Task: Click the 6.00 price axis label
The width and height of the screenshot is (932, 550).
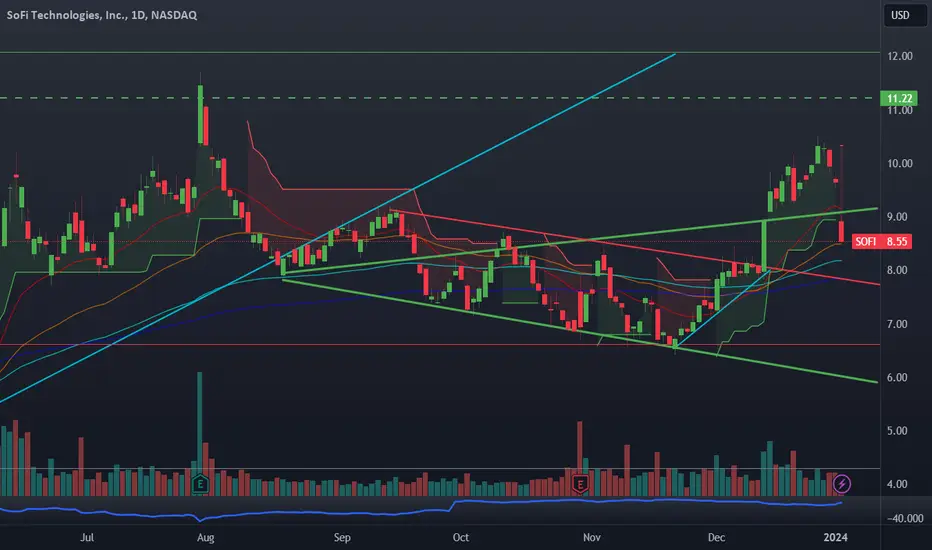Action: click(897, 378)
